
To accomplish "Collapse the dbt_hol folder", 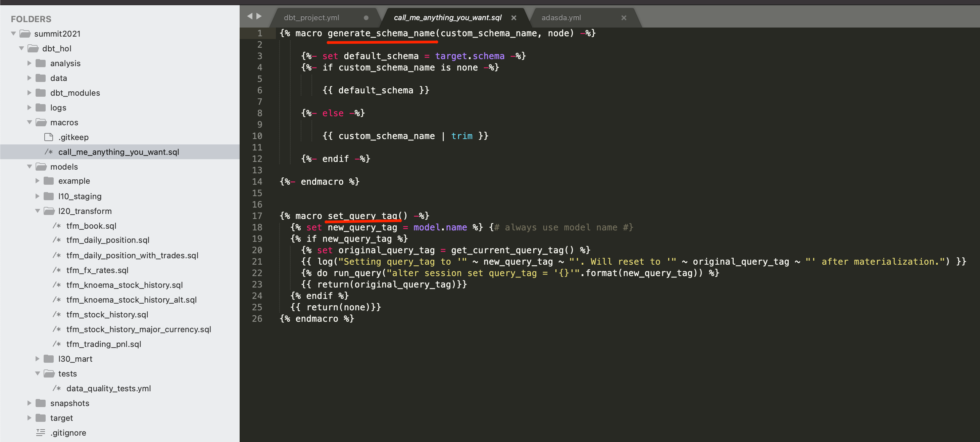I will 21,48.
